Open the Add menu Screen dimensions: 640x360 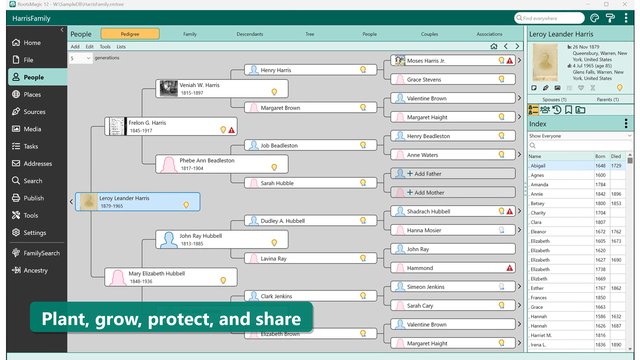click(75, 47)
